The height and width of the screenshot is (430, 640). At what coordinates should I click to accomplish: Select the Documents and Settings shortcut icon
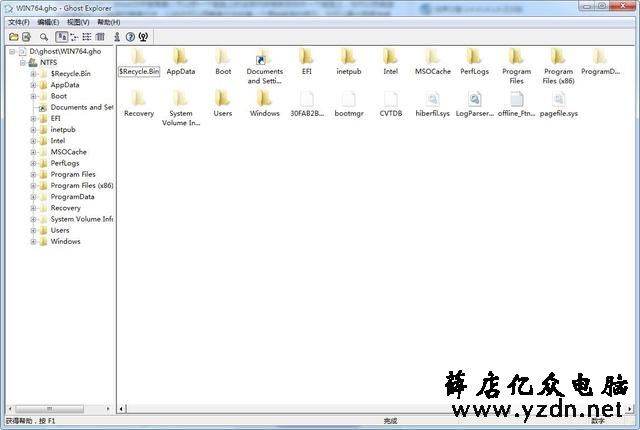tap(264, 57)
